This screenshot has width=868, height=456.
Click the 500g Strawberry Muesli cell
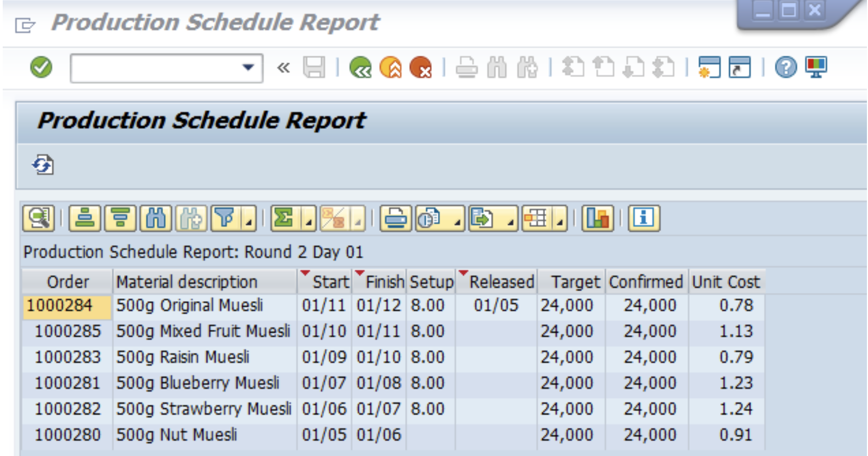click(205, 409)
